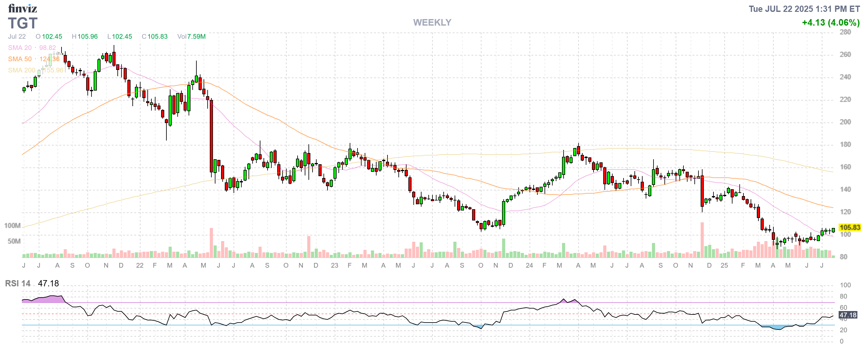The image size is (868, 351).
Task: Click the Vol 7.59M readout
Action: tap(191, 36)
